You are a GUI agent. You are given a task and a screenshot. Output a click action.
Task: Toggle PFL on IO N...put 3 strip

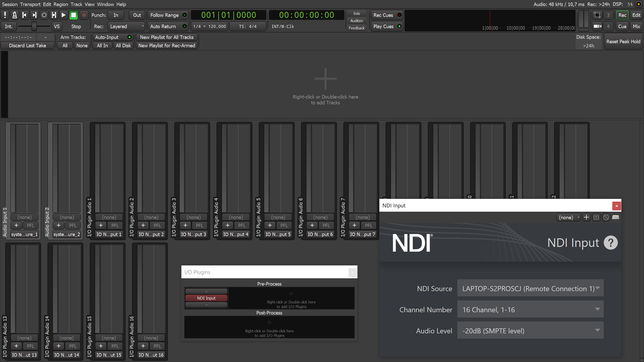(x=199, y=225)
